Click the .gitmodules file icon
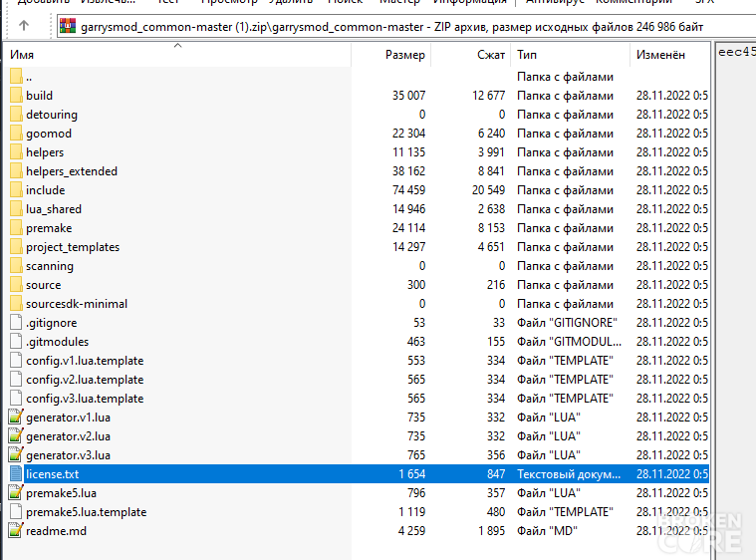Screen dimensions: 756x560 (x=16, y=341)
